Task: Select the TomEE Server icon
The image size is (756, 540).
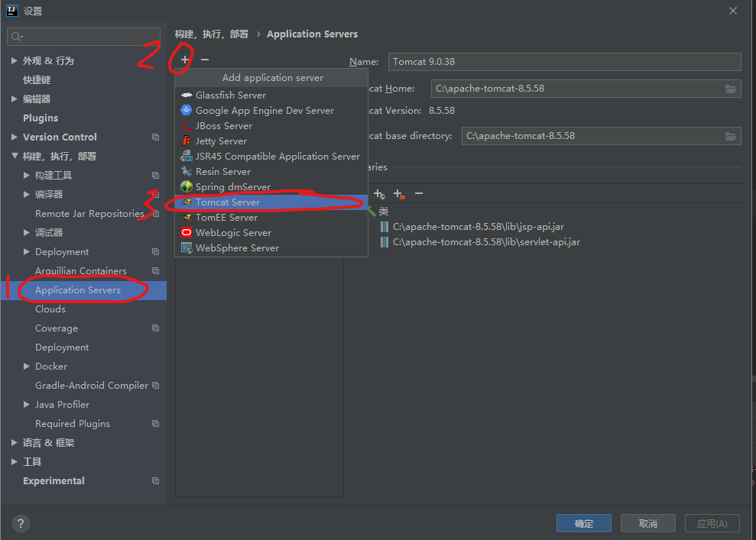Action: pyautogui.click(x=187, y=217)
